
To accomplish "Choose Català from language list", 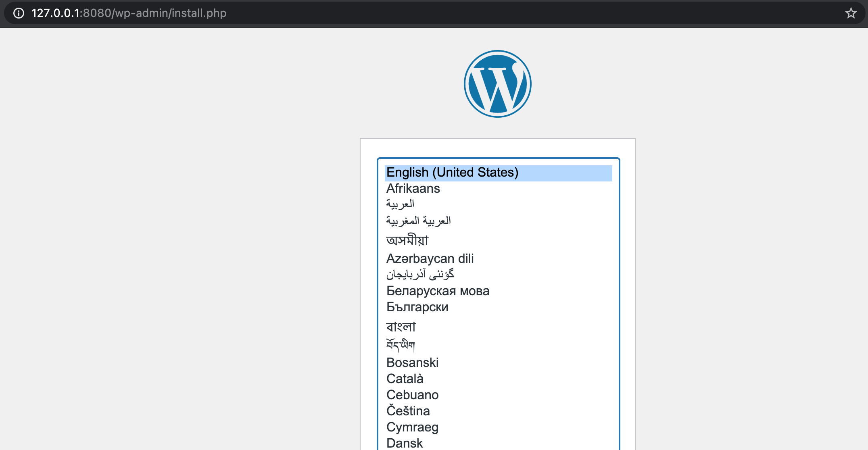I will [405, 379].
